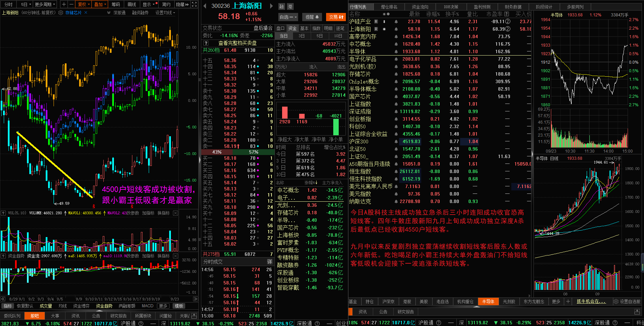Screen dimensions: 644x326
Task: Open 资金流向 tab in right panel
Action: pos(420,6)
